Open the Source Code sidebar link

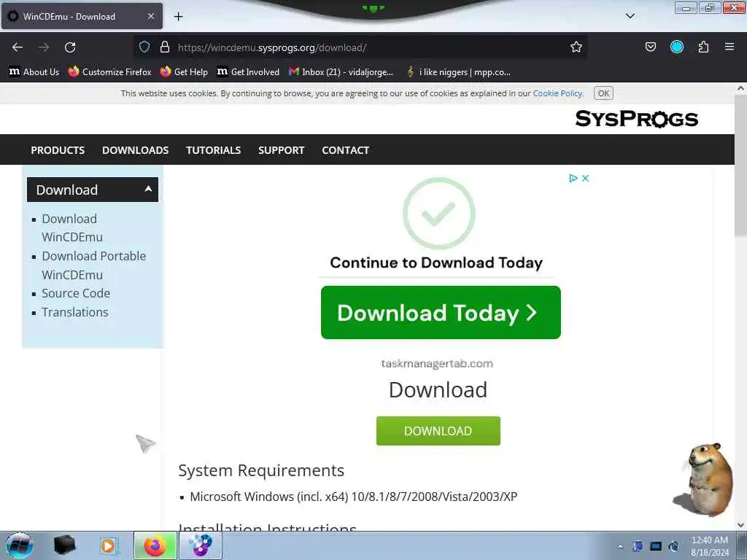pyautogui.click(x=76, y=293)
